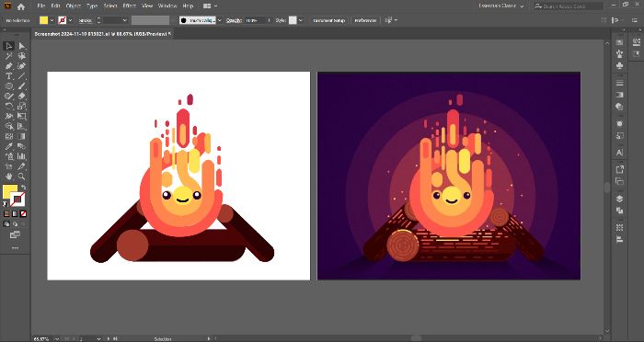This screenshot has width=644, height=342.
Task: Open the stroke weight dropdown
Action: (x=125, y=20)
